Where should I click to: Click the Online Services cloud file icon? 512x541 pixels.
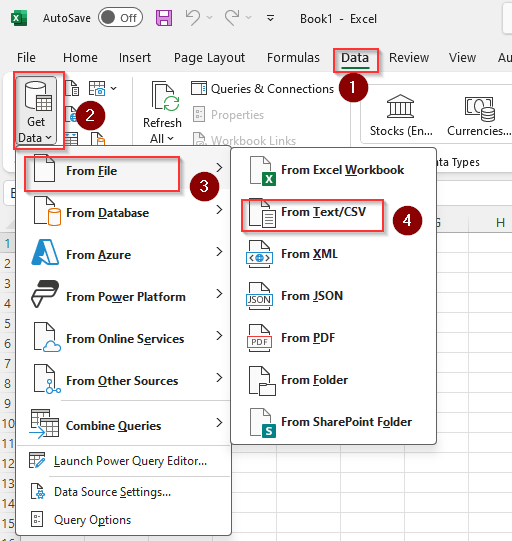[47, 337]
